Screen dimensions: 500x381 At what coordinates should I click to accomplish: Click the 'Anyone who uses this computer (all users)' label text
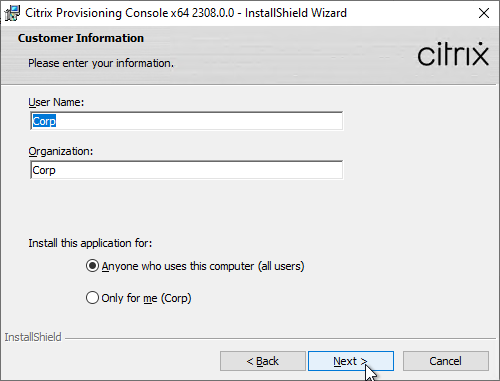click(203, 266)
